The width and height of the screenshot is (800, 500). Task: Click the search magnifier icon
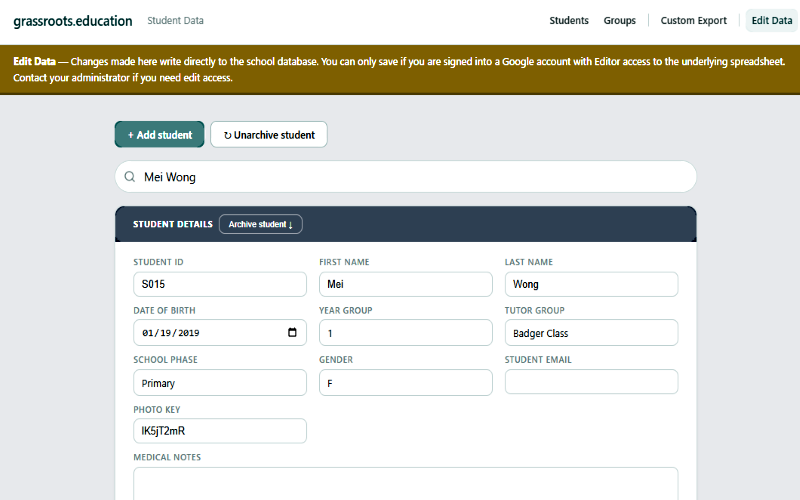(x=130, y=177)
